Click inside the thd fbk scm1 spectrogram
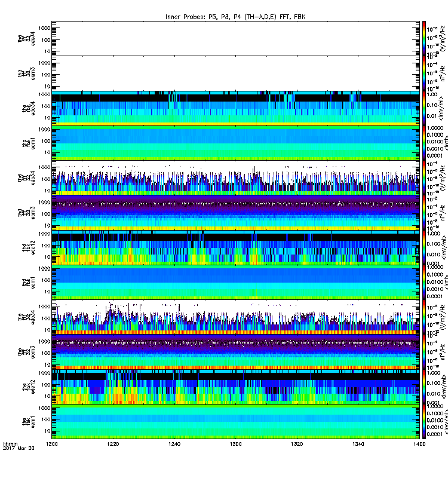448x478 pixels. pyautogui.click(x=235, y=282)
